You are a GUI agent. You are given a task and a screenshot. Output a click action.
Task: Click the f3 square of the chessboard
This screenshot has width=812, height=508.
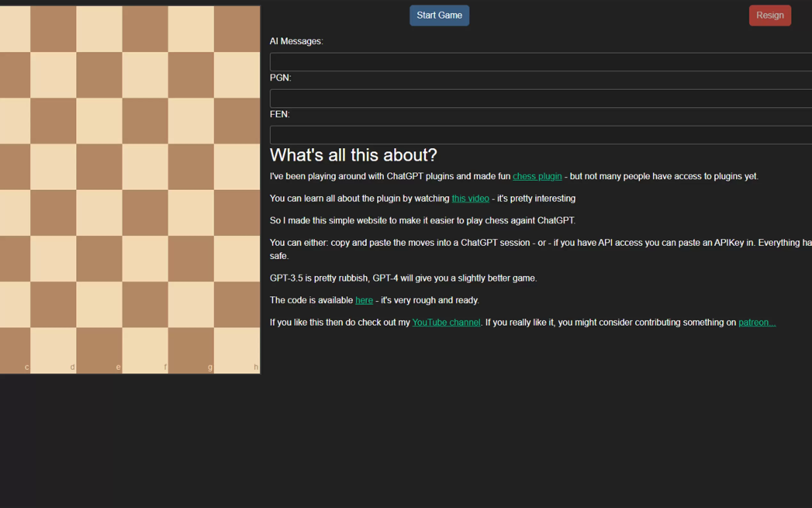[145, 259]
